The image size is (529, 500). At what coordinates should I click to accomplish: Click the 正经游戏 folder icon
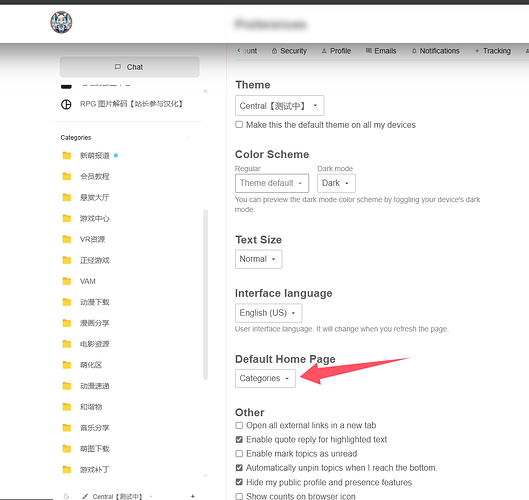[67, 260]
